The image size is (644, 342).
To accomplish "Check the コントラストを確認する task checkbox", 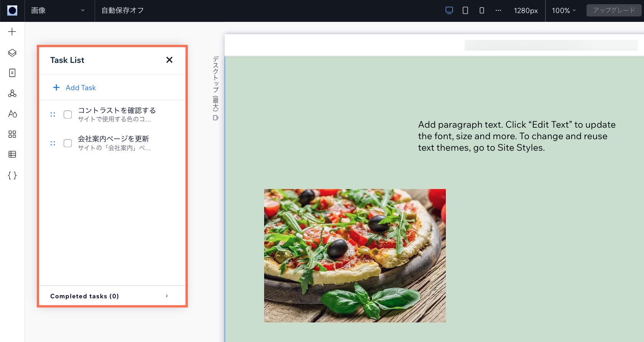I will [x=68, y=115].
